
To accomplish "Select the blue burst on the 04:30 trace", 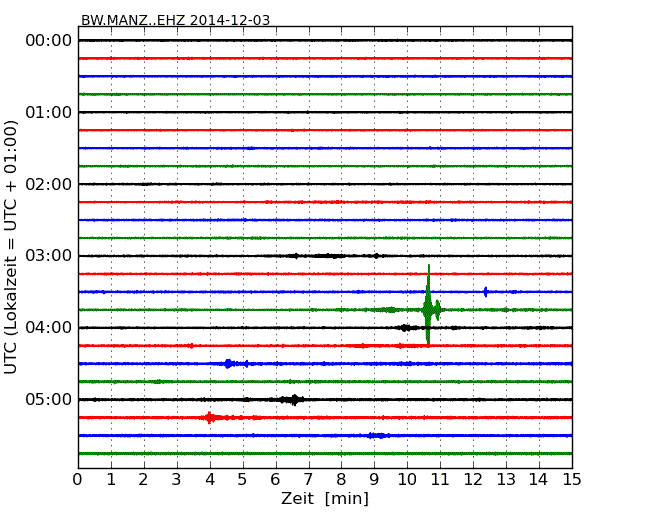I will pos(229,364).
